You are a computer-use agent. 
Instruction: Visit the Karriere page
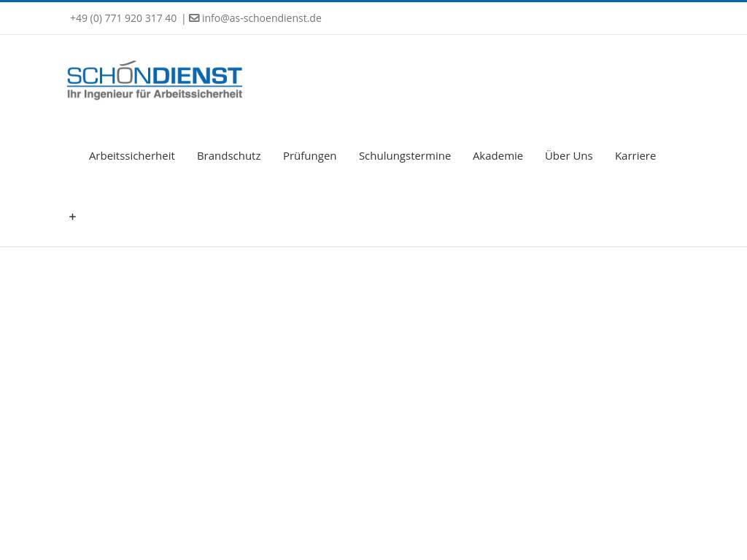pyautogui.click(x=635, y=155)
